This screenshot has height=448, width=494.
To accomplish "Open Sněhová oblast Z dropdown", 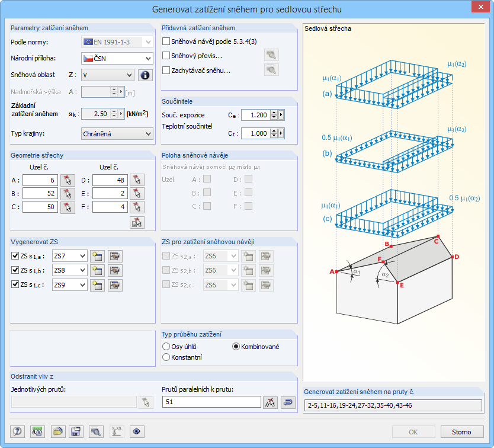I will (x=108, y=75).
